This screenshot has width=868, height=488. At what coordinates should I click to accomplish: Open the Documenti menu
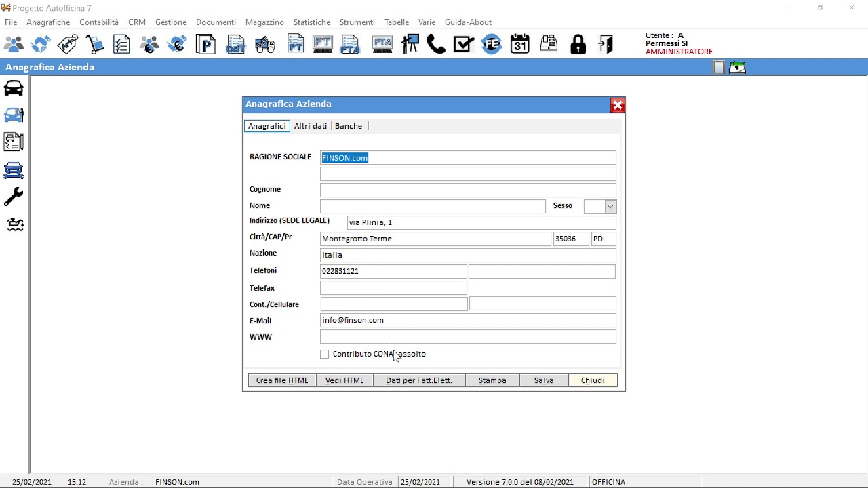point(216,22)
